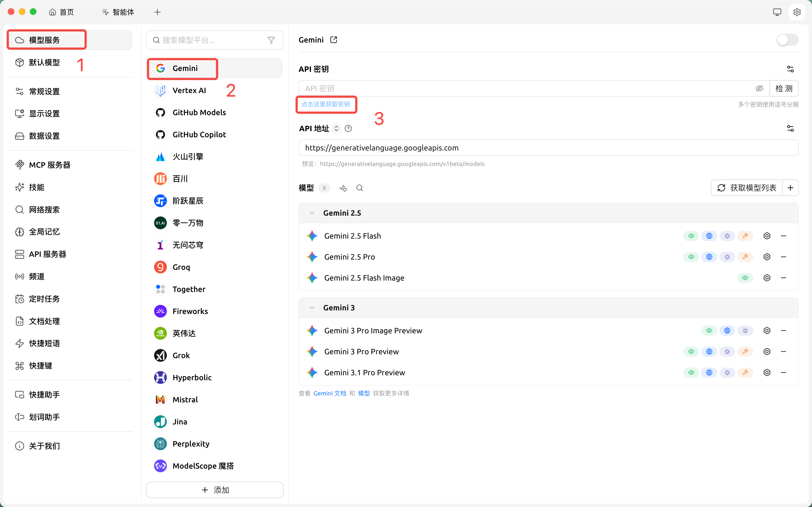This screenshot has width=812, height=507.
Task: Run model health check icon next to 模型
Action: (x=343, y=188)
